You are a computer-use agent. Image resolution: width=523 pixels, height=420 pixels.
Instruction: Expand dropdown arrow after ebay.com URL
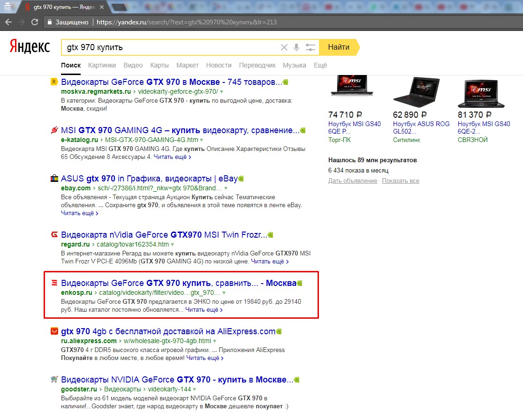(x=226, y=188)
